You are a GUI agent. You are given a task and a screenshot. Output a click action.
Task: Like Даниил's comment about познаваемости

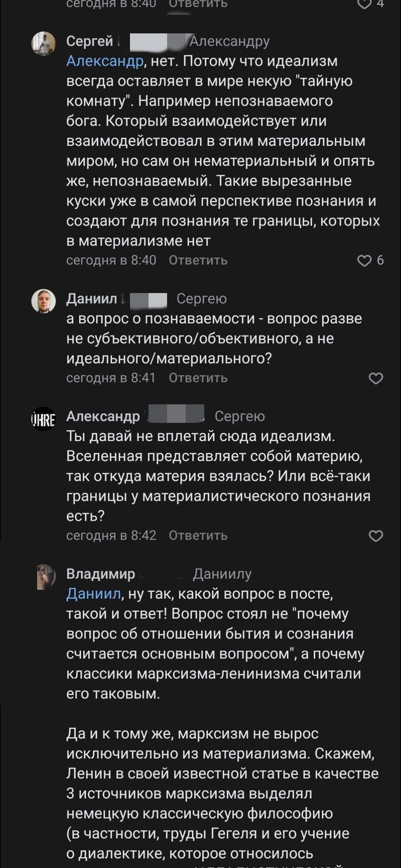[x=375, y=378]
